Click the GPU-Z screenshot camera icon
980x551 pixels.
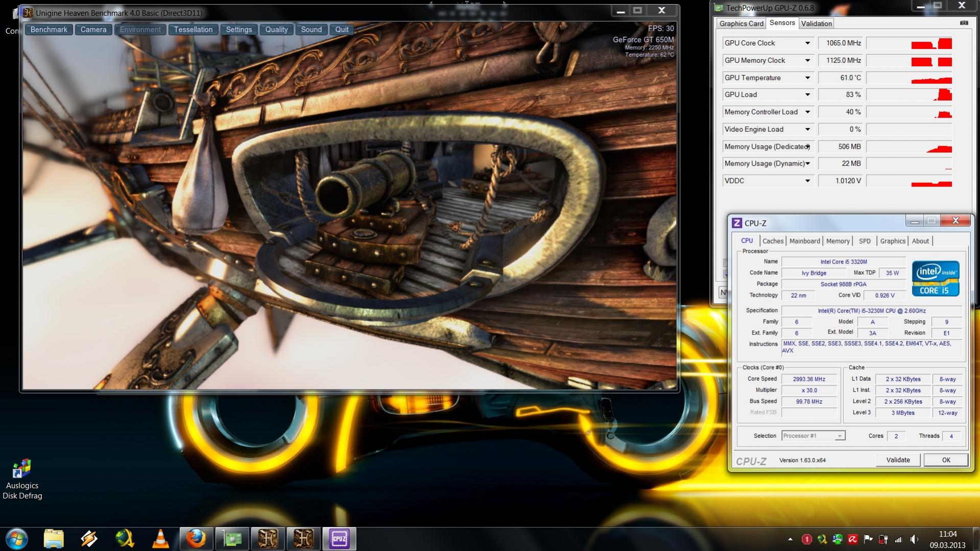pos(964,23)
